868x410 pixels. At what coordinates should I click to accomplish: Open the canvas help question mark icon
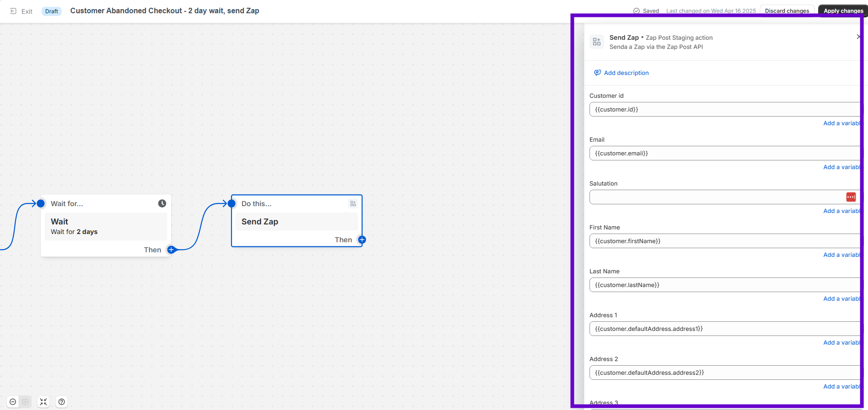(62, 402)
